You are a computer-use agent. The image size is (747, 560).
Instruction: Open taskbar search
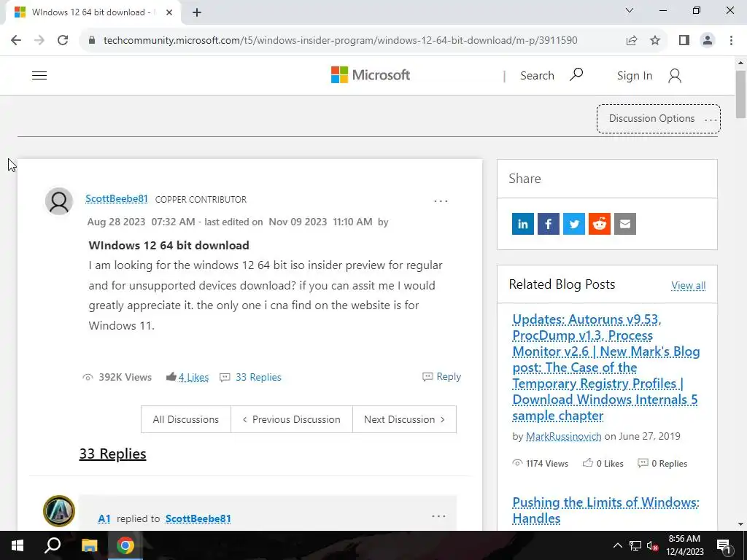tap(53, 545)
